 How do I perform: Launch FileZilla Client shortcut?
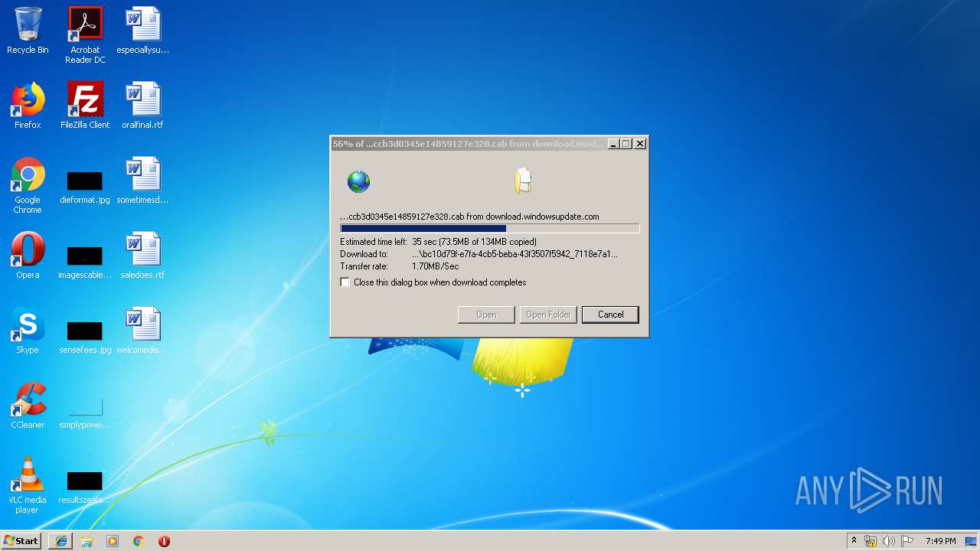[x=85, y=106]
